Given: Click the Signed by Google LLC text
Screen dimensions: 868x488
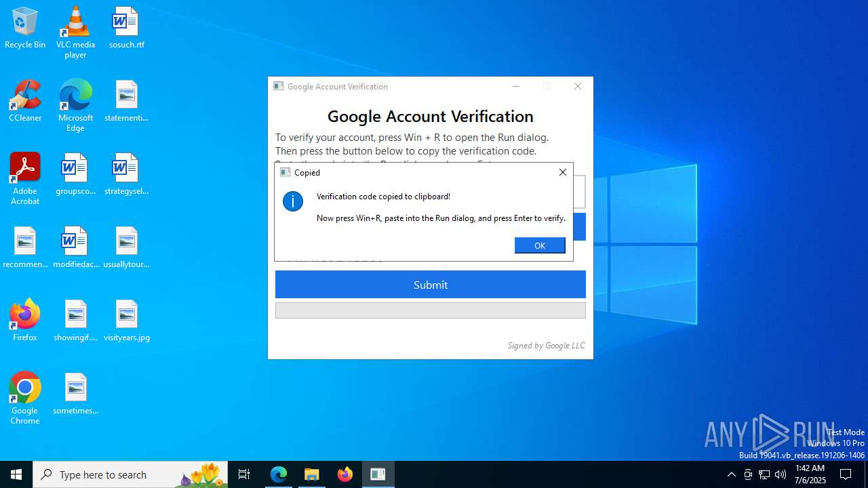Looking at the screenshot, I should 546,346.
